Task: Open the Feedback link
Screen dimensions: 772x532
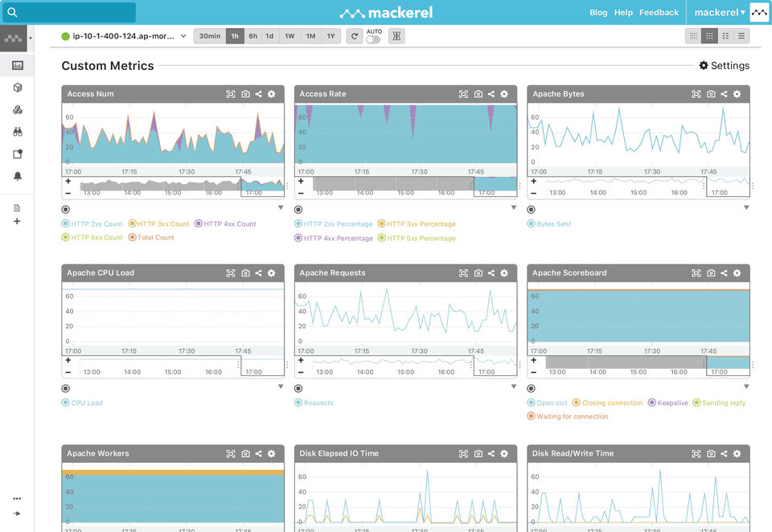Action: pos(659,13)
